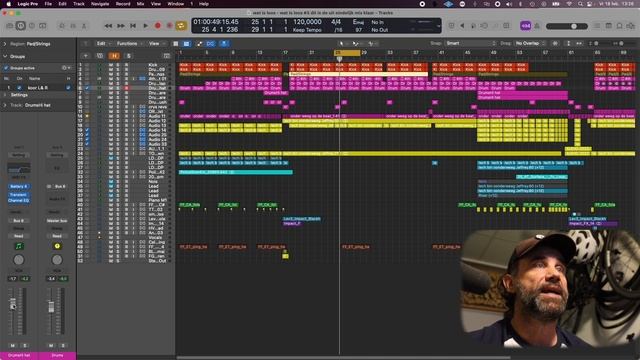Open the Mix menu
The width and height of the screenshot is (640, 360).
[140, 4]
